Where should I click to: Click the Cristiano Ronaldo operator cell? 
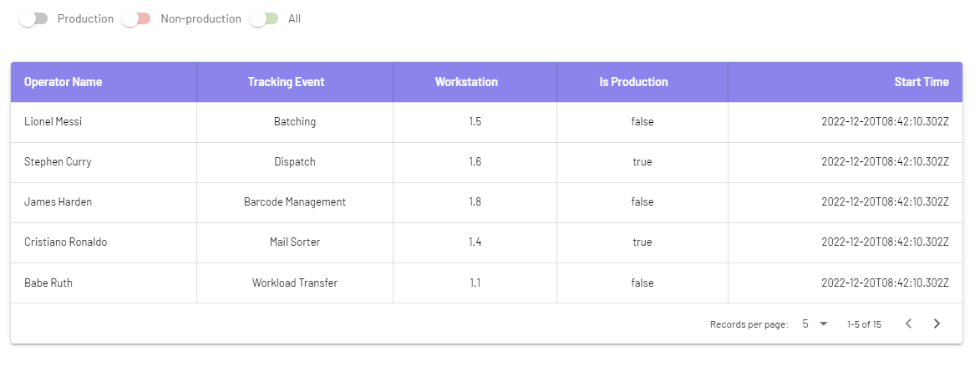coord(104,242)
